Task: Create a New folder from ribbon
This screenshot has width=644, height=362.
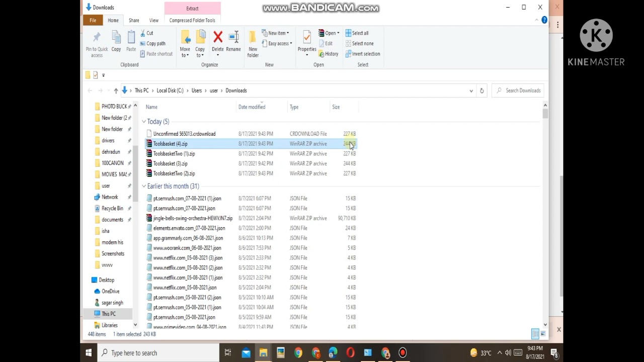Action: 253,44
